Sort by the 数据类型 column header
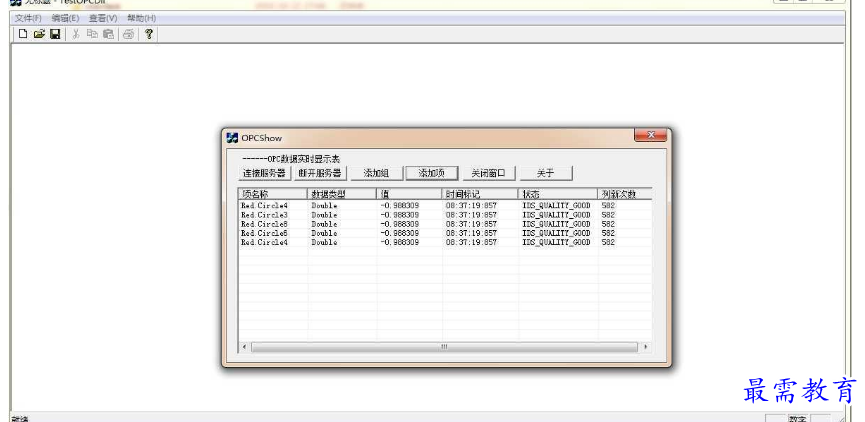Image resolution: width=865 pixels, height=422 pixels. [x=341, y=194]
